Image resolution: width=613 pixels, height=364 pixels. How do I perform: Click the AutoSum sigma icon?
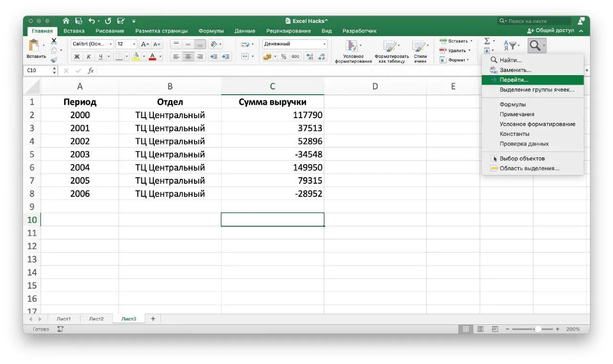tap(487, 42)
